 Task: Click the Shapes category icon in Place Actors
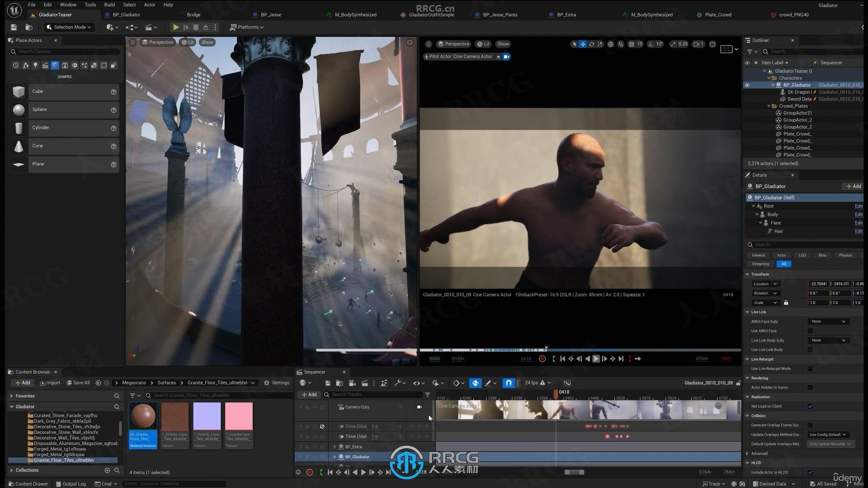[55, 66]
